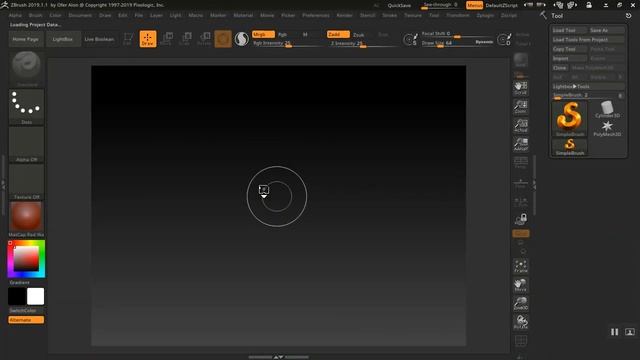Expand the Lightbox Tools section
Image resolution: width=640 pixels, height=360 pixels.
point(588,87)
